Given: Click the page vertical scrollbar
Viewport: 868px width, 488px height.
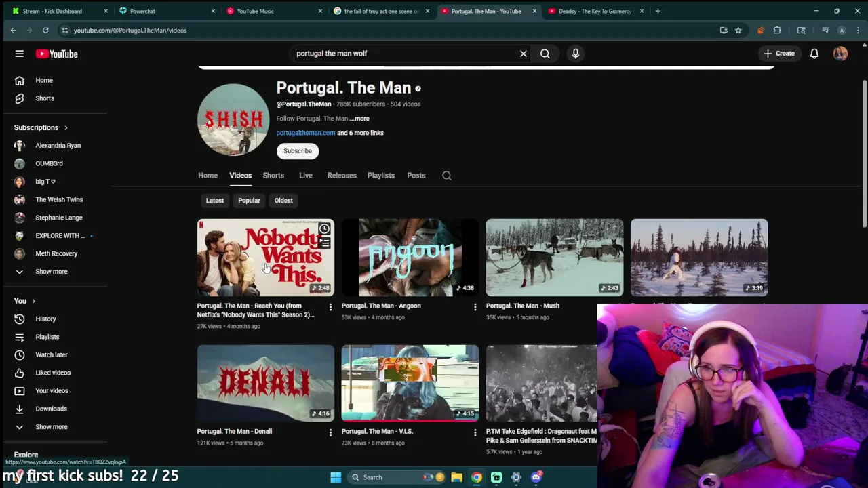Looking at the screenshot, I should [864, 152].
